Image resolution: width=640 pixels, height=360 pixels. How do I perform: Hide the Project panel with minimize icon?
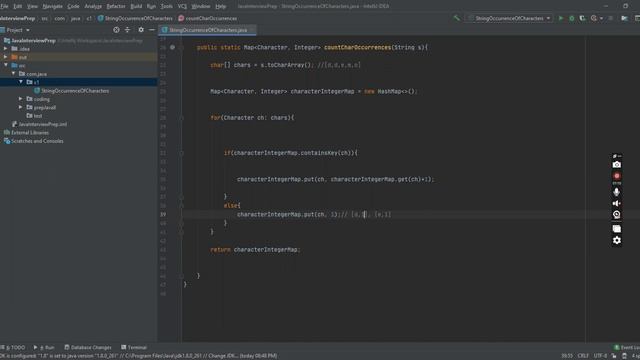tap(152, 30)
